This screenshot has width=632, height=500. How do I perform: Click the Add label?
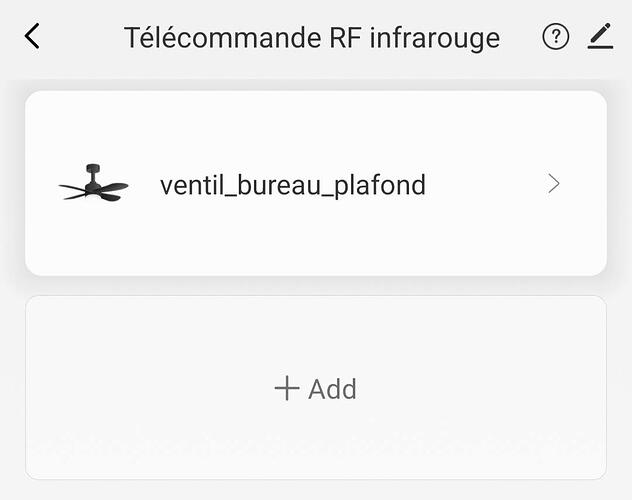click(332, 389)
